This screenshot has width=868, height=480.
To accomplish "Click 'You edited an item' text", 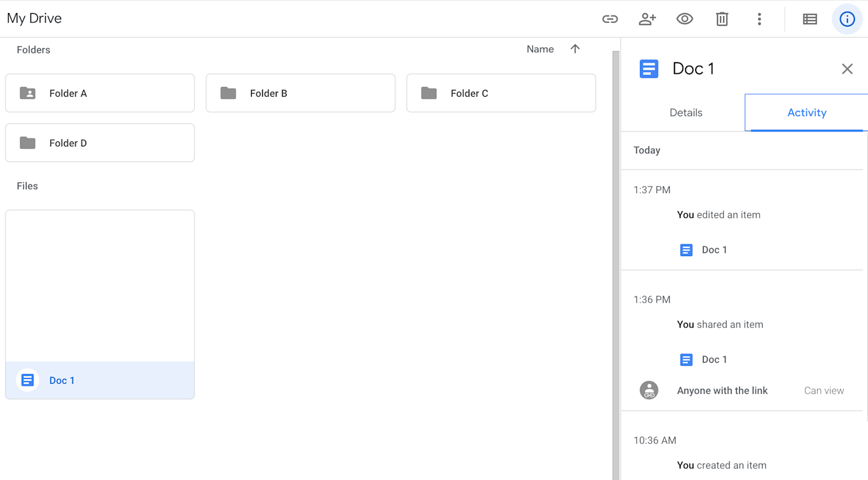I will pos(719,215).
